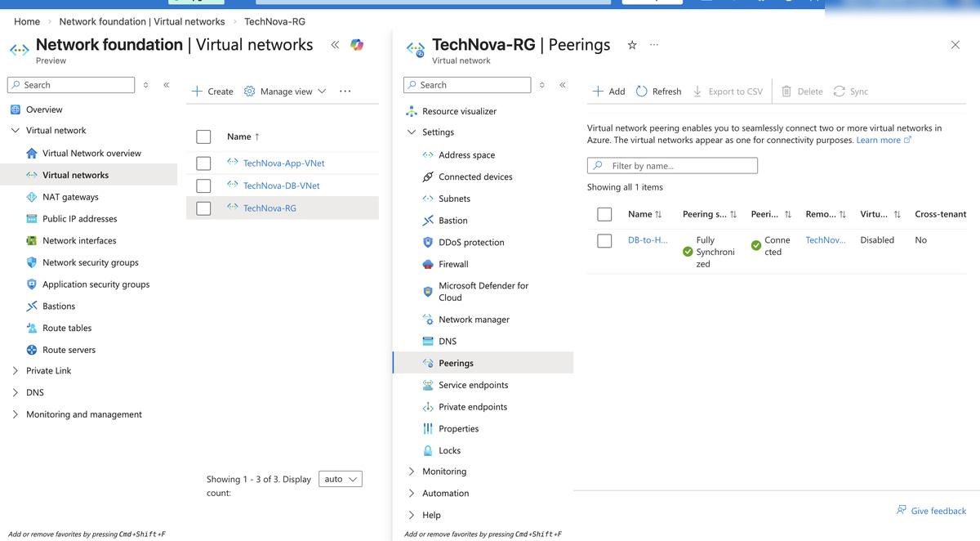This screenshot has height=541, width=980.
Task: Tick the TechNova-RG row checkbox
Action: pos(203,208)
